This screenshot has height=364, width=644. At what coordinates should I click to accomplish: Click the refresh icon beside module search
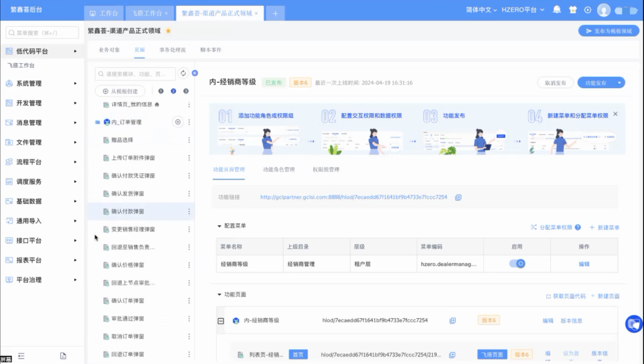point(184,73)
